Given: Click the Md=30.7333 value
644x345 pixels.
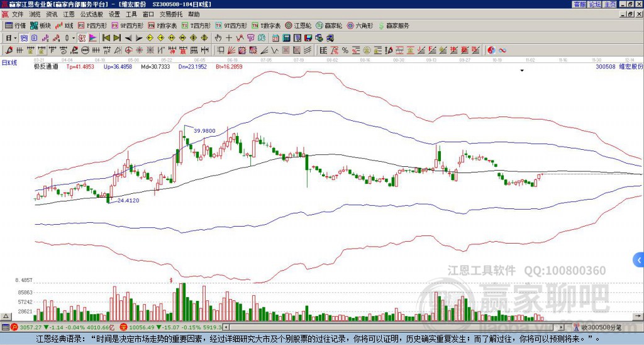Looking at the screenshot, I should tap(155, 66).
